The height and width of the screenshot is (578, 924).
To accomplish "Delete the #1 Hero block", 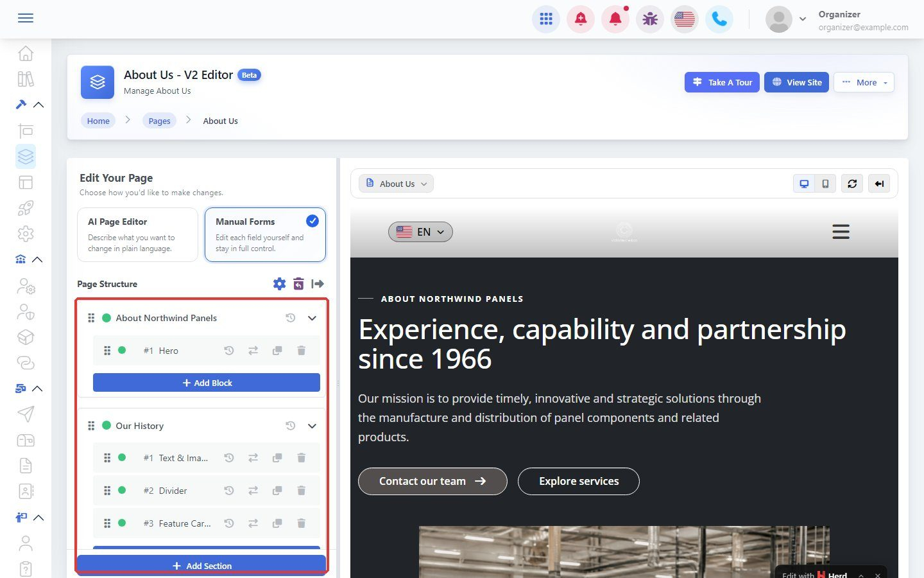I will pyautogui.click(x=301, y=351).
